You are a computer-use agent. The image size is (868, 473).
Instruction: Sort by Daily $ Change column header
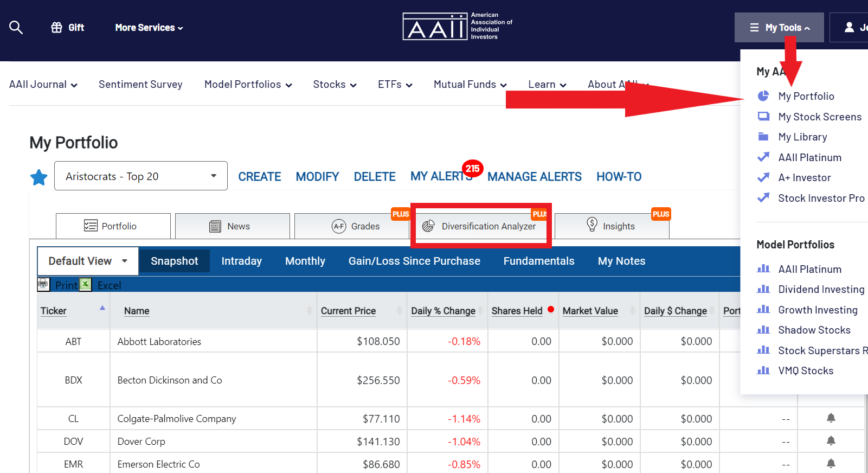point(675,311)
